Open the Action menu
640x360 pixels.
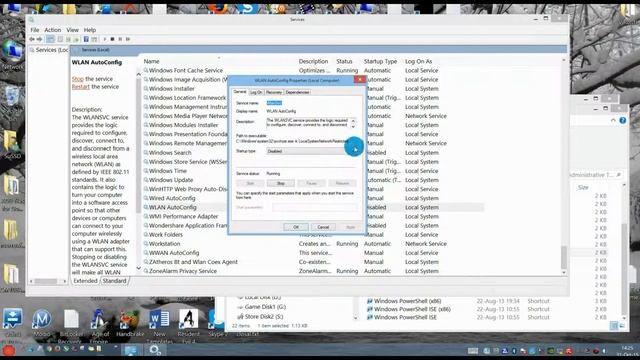(x=53, y=30)
